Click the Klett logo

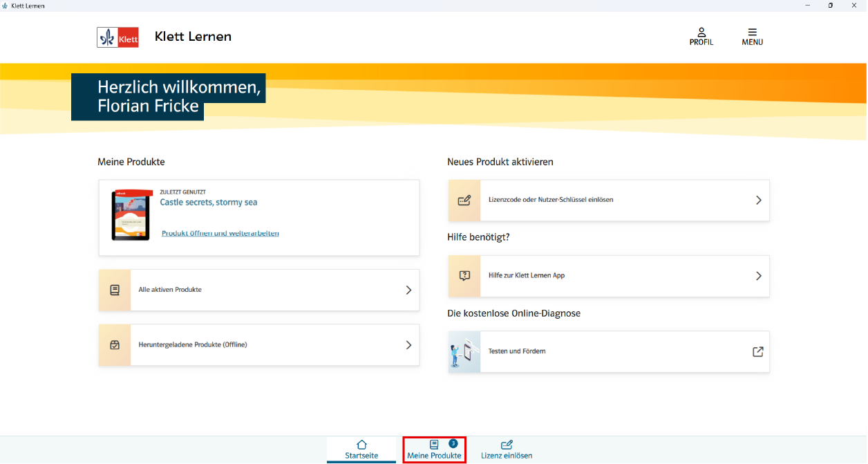tap(117, 37)
